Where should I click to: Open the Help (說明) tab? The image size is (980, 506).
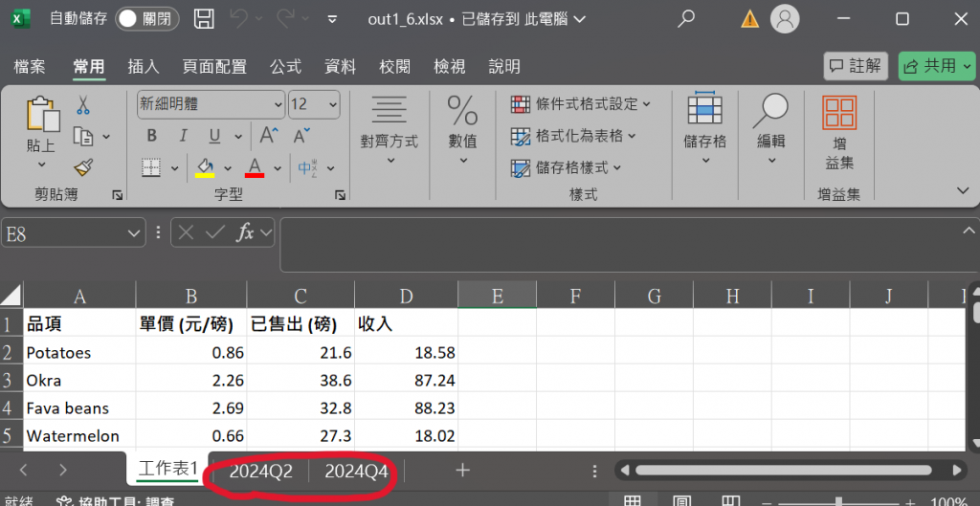tap(503, 66)
